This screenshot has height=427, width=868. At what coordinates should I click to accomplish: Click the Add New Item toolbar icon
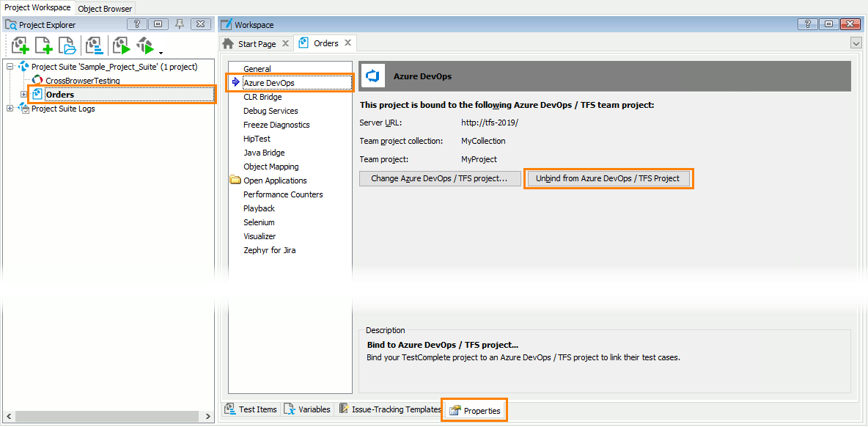pyautogui.click(x=43, y=46)
